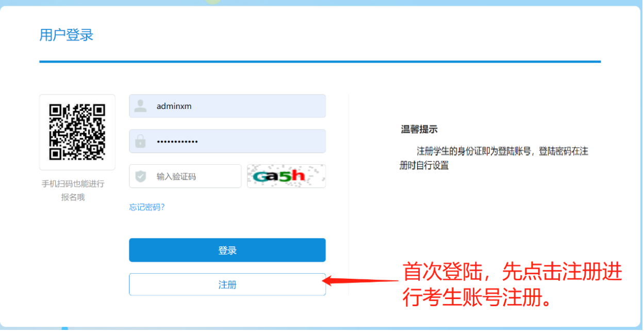The height and width of the screenshot is (332, 644).
Task: Click the QR code for mobile registration
Action: click(x=77, y=132)
